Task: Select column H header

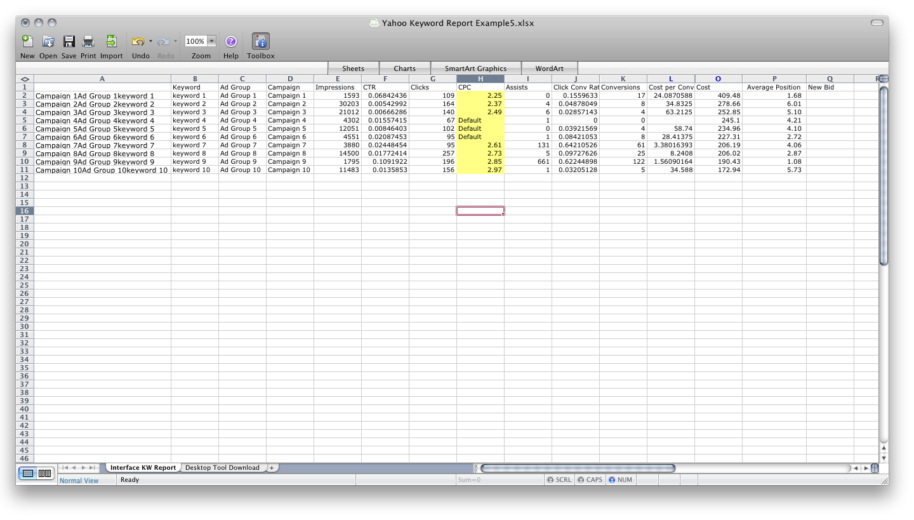Action: pyautogui.click(x=480, y=79)
